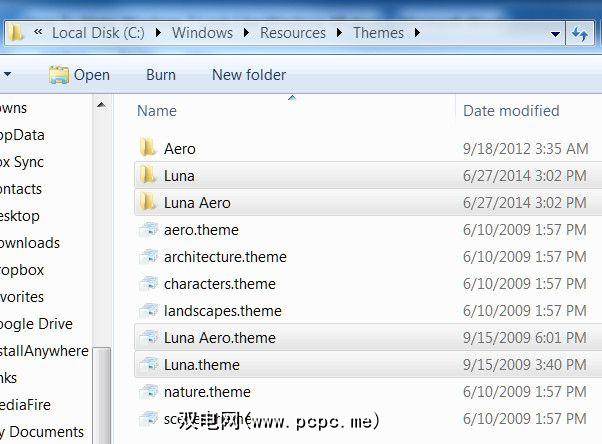
Task: Click the Open toolbar button
Action: [79, 75]
